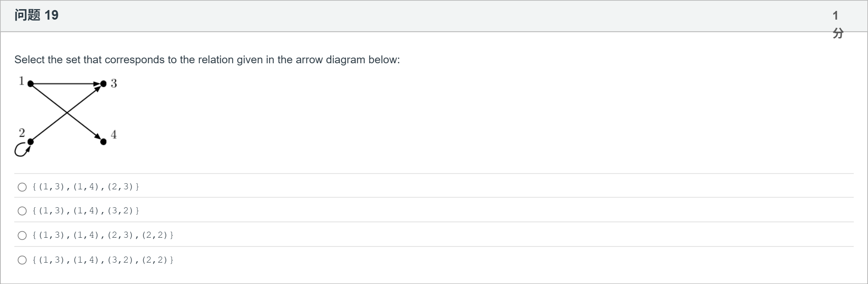Click the dot for node 4
Image resolution: width=868 pixels, height=284 pixels.
pyautogui.click(x=103, y=141)
